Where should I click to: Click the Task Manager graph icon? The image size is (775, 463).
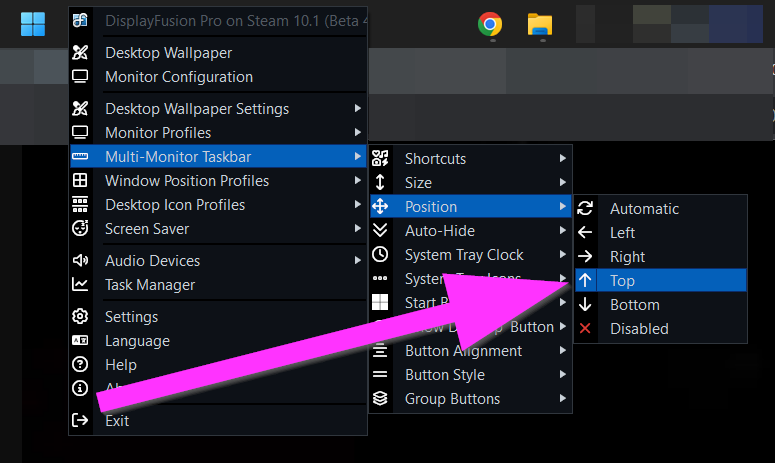pyautogui.click(x=81, y=285)
